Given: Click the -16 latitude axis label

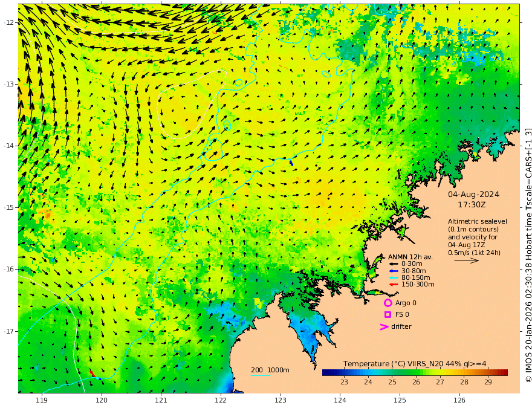Looking at the screenshot, I should [x=9, y=269].
